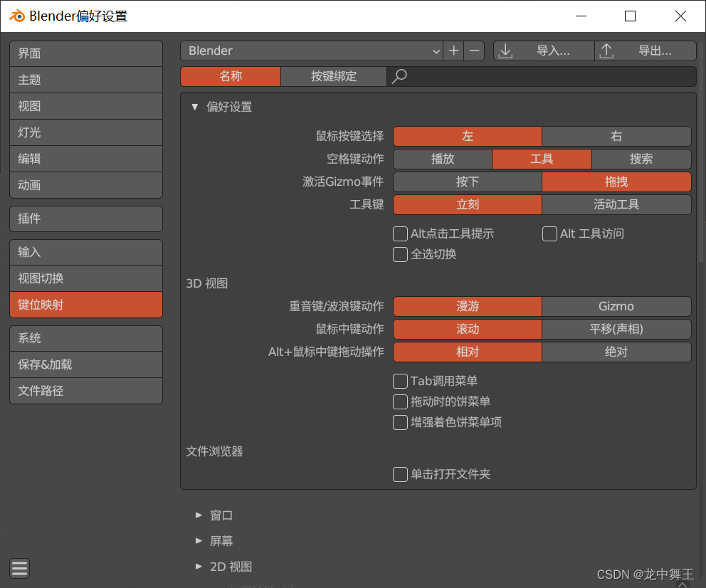This screenshot has height=588, width=706.
Task: Open the 视图切换 preferences tab
Action: tap(86, 278)
